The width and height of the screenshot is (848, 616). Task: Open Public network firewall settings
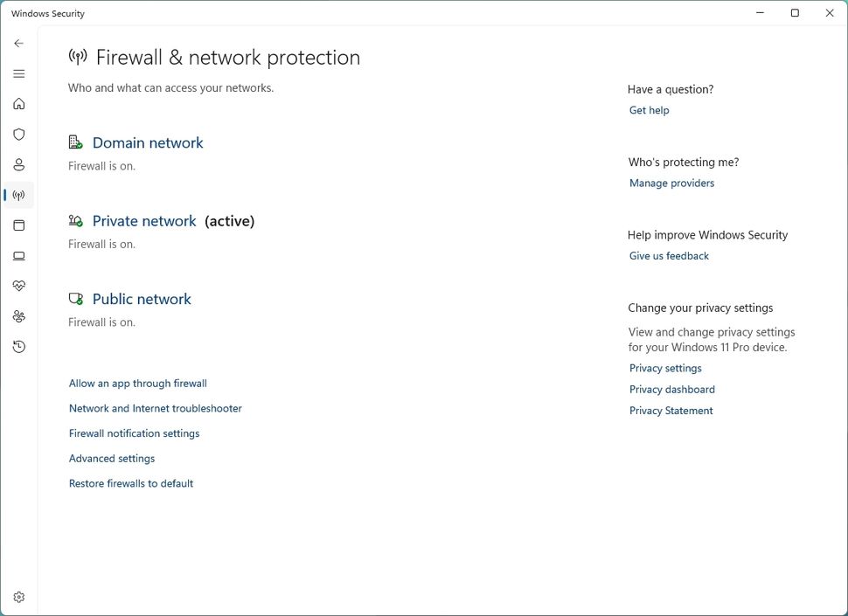pos(141,299)
